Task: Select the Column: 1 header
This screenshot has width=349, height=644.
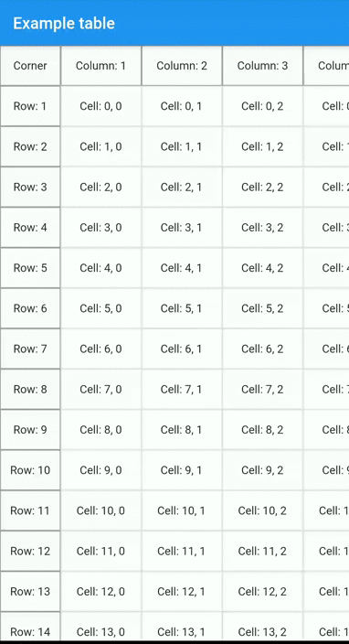Action: [x=100, y=66]
